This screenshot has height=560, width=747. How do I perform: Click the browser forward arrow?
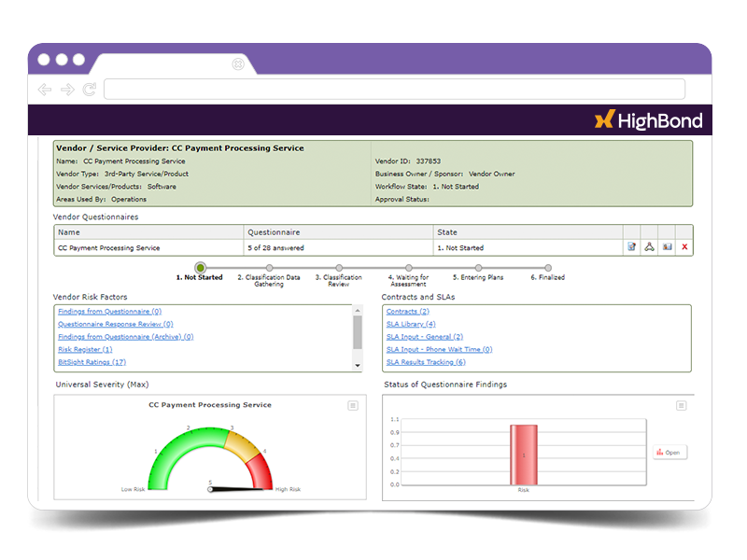pyautogui.click(x=67, y=89)
